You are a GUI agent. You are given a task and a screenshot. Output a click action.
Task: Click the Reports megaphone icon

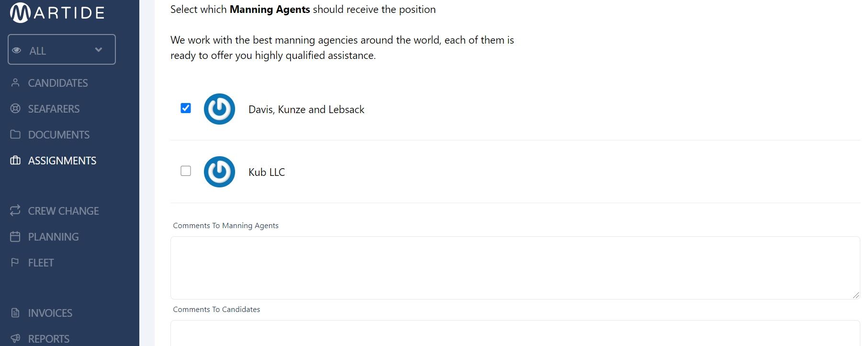click(x=15, y=338)
